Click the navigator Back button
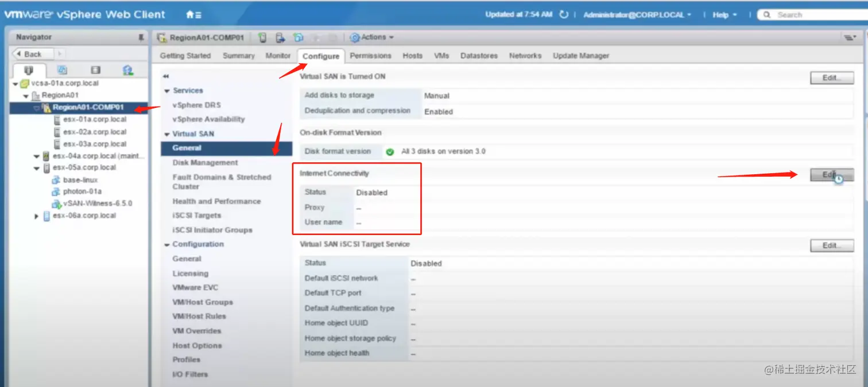 (33, 54)
